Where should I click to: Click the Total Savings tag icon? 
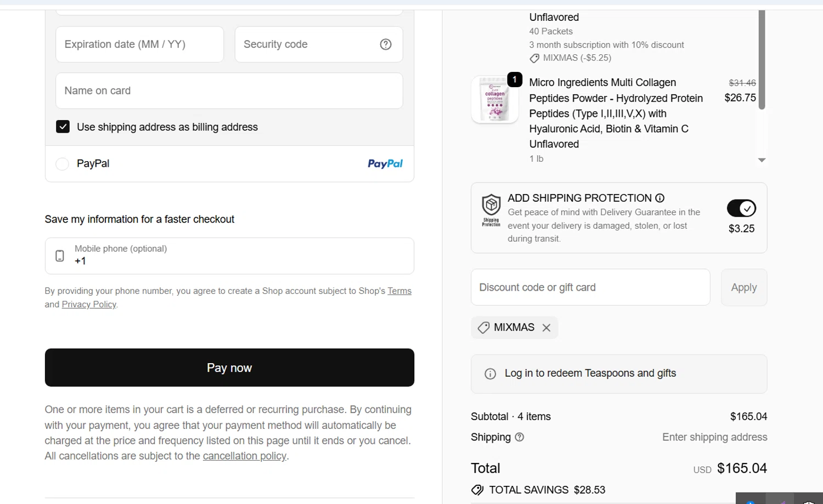[477, 490]
